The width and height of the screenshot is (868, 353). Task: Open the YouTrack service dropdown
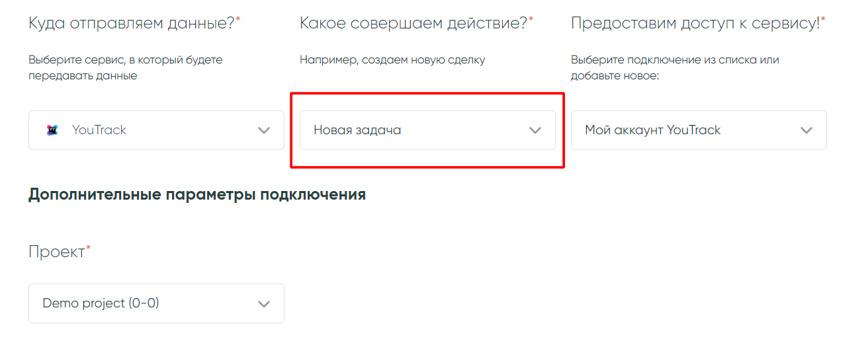[156, 130]
